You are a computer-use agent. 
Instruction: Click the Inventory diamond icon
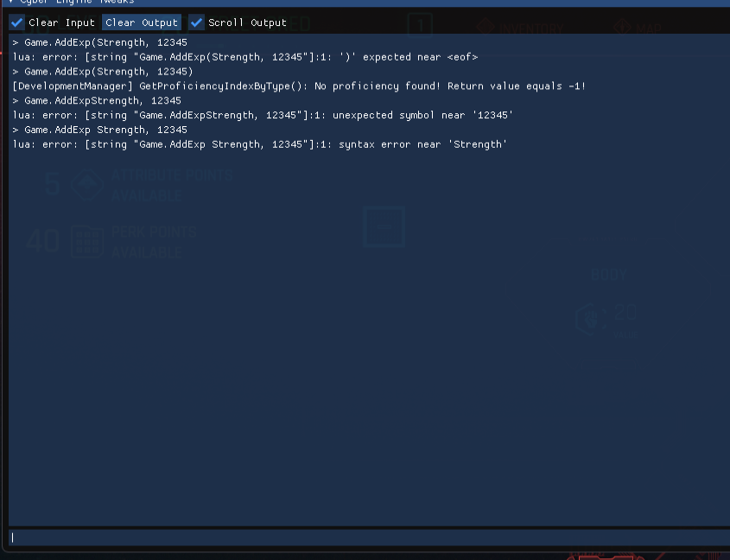tap(485, 26)
